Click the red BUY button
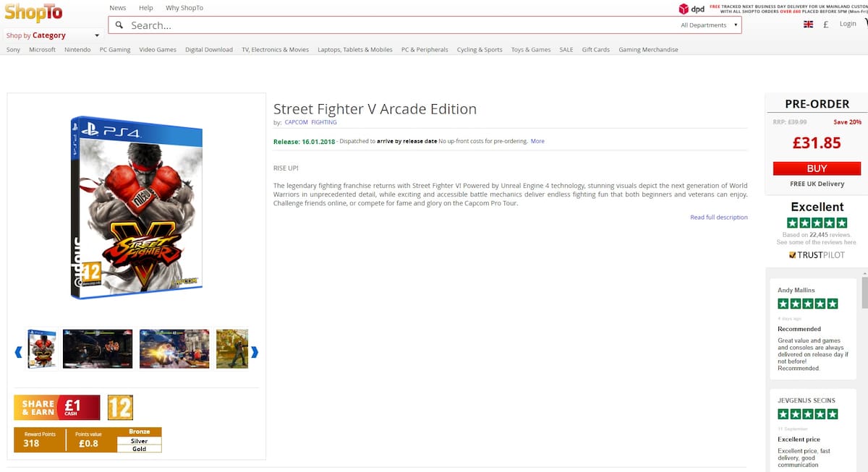This screenshot has height=472, width=868. 817,168
